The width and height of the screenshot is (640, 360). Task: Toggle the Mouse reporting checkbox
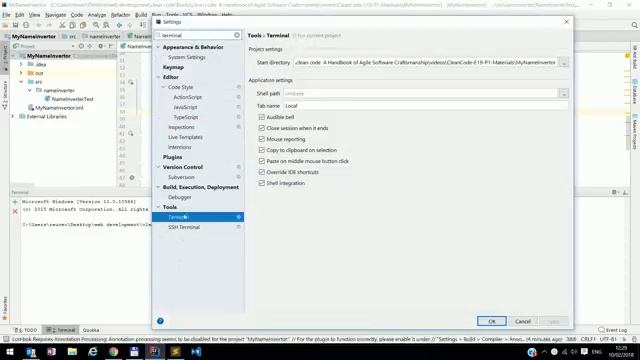point(262,139)
